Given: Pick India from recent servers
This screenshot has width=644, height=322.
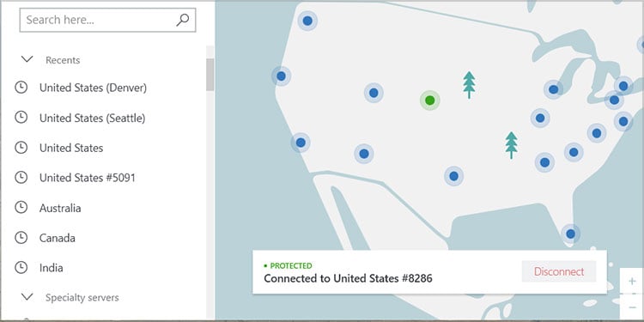Looking at the screenshot, I should [x=52, y=268].
